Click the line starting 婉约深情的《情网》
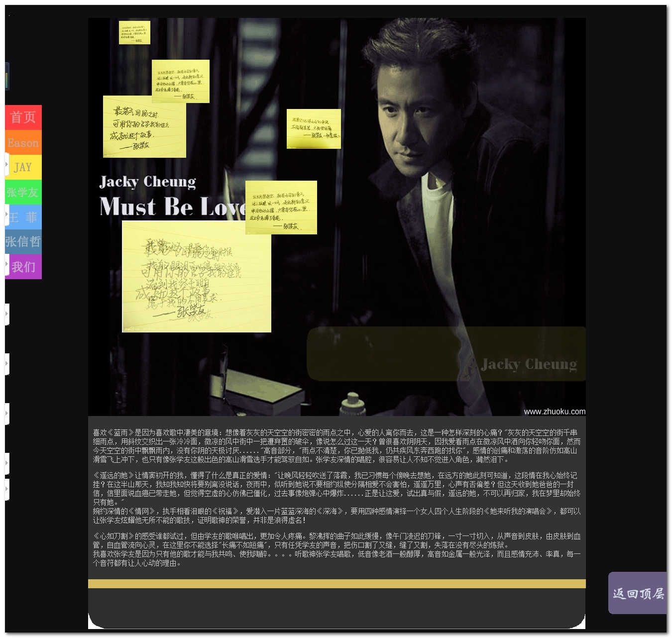Viewport: 672px width, 638px height. click(x=337, y=516)
